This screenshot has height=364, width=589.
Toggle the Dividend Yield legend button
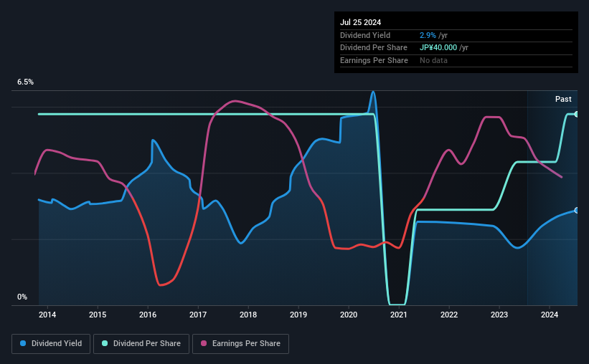tap(51, 344)
